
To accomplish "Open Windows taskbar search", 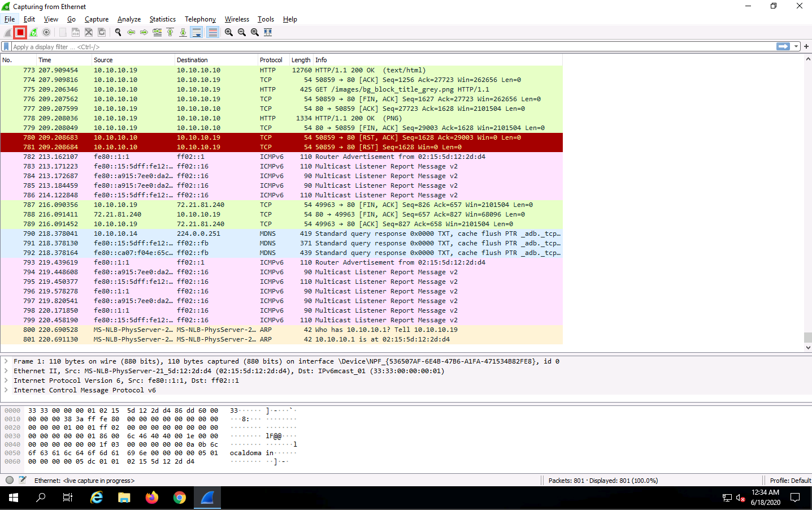I will pyautogui.click(x=41, y=498).
